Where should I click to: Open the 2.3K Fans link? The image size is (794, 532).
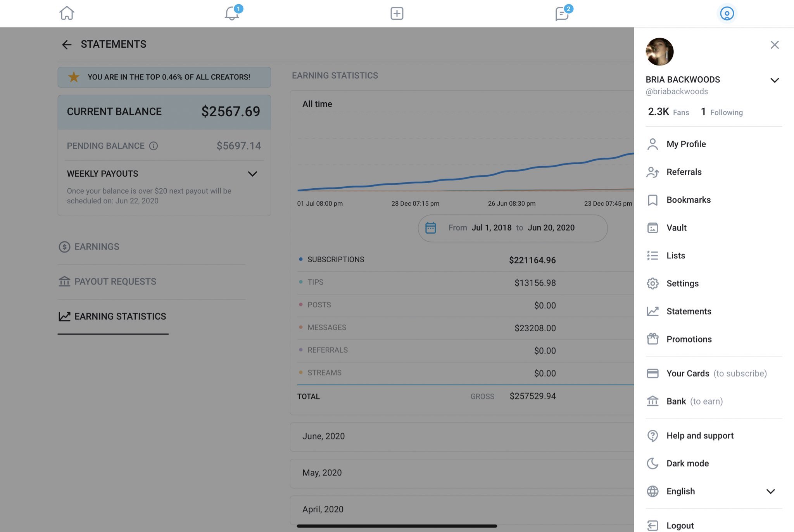[x=668, y=112]
